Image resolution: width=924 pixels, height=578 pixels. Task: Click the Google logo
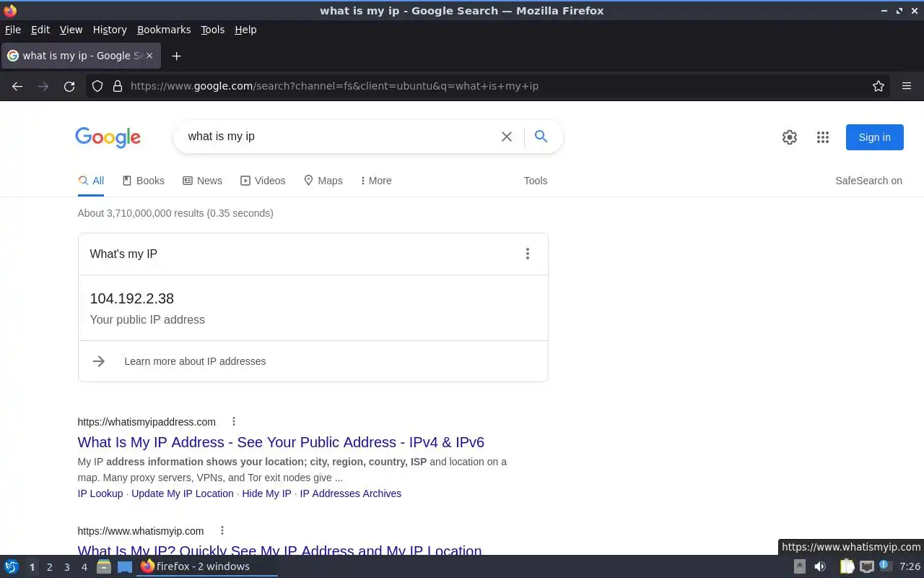(108, 137)
